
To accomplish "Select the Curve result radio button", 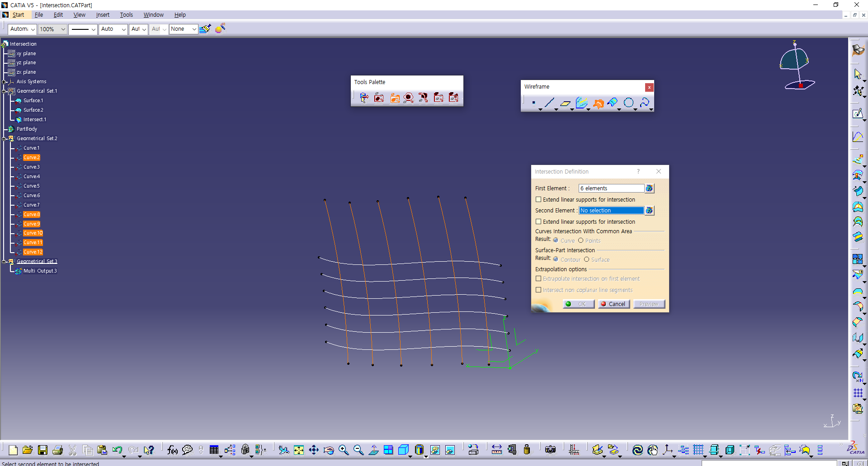I will click(x=556, y=240).
